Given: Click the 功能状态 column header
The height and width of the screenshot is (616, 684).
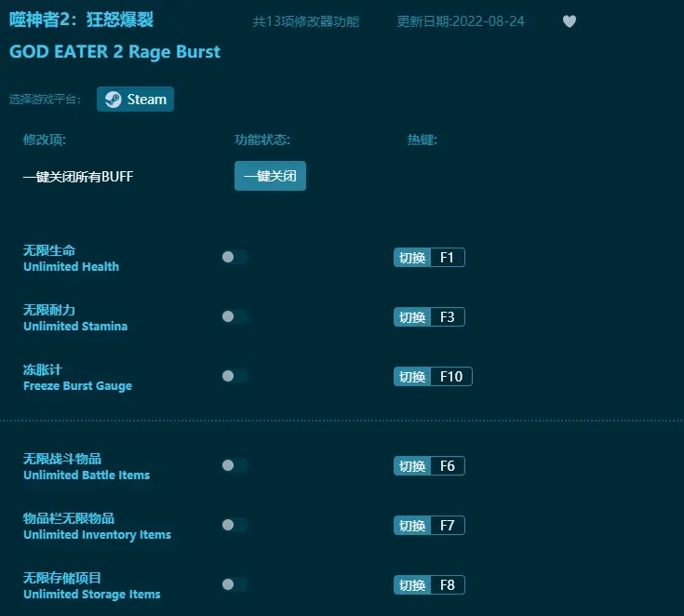Looking at the screenshot, I should (x=262, y=140).
